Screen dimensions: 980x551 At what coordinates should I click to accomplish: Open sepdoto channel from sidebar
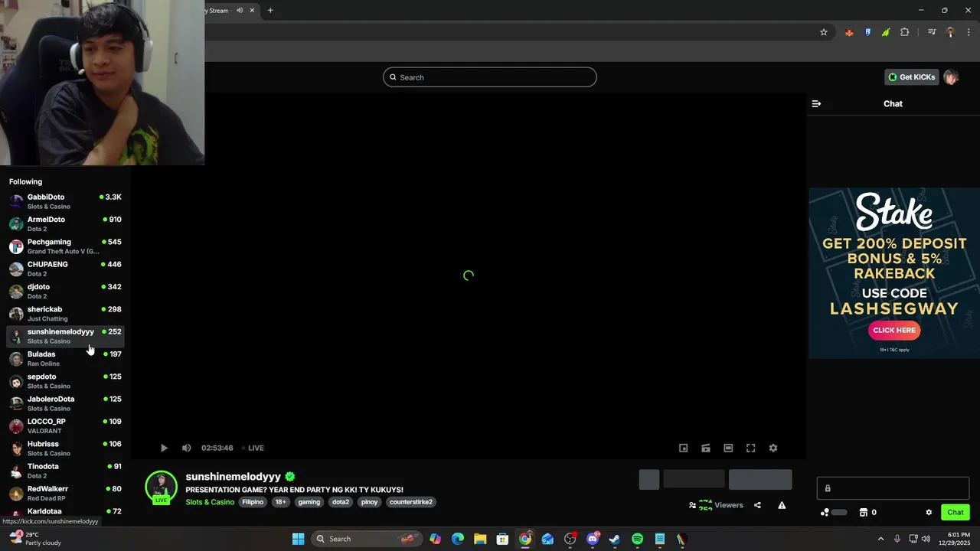click(x=66, y=381)
